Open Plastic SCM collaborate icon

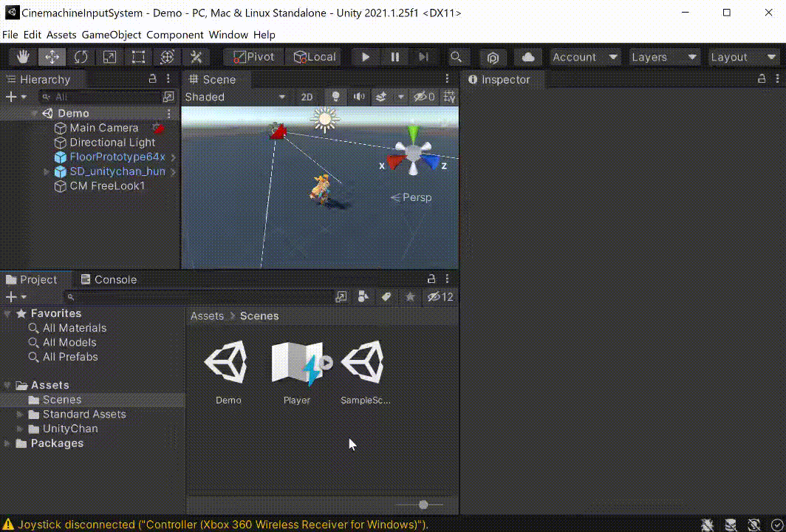point(493,58)
